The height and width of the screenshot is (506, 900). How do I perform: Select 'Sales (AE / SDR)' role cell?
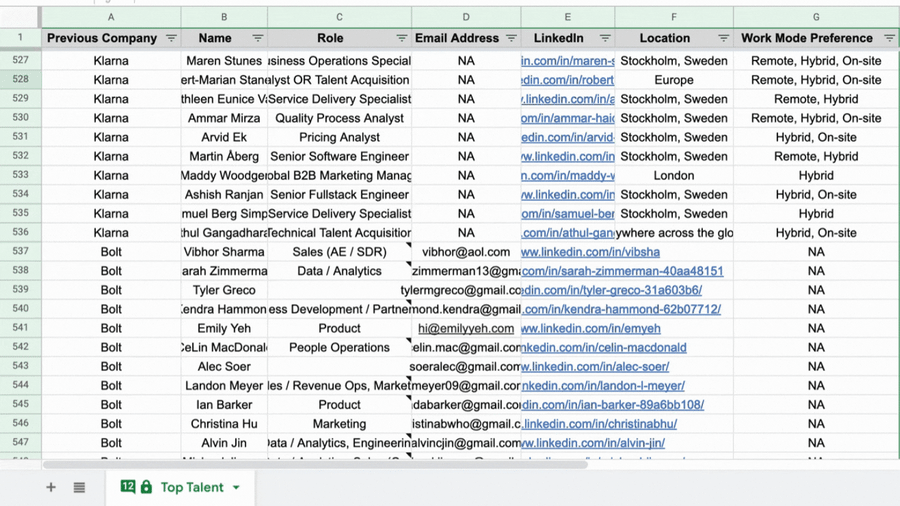click(x=340, y=252)
